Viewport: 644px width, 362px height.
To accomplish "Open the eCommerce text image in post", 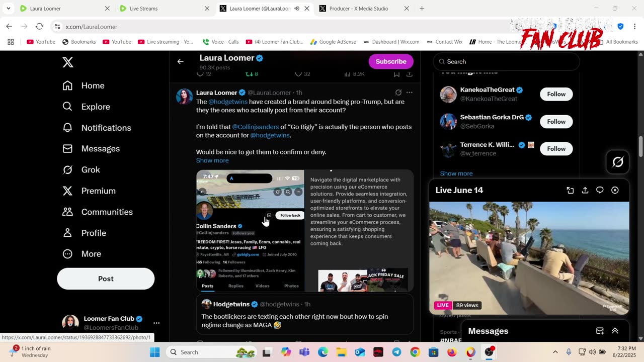I will click(359, 231).
